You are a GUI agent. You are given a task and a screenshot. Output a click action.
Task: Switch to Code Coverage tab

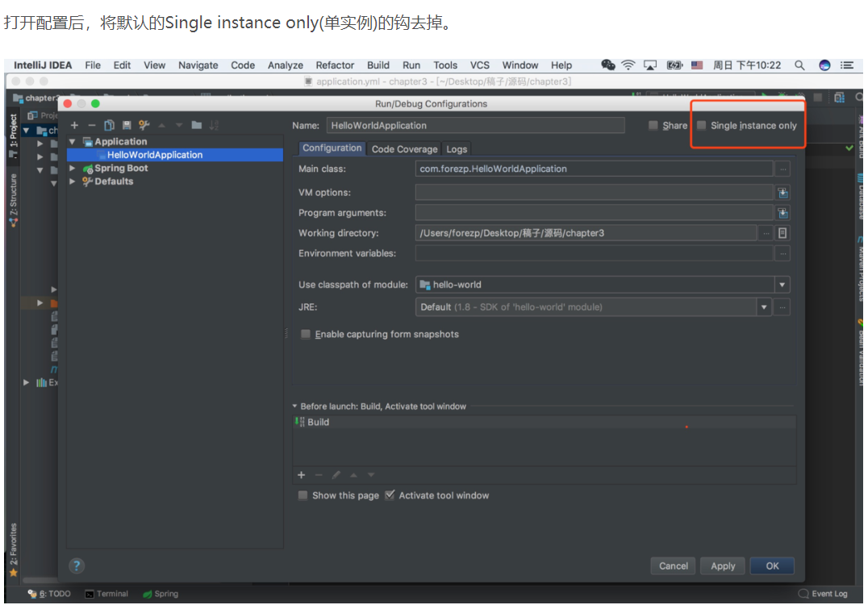tap(404, 149)
